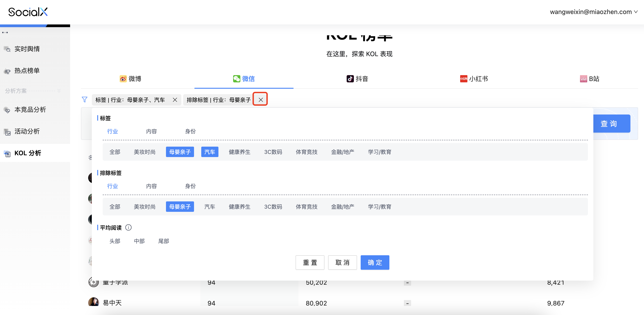Deselect 母婴亲子 in 排除标签 options
Image resolution: width=644 pixels, height=315 pixels.
pyautogui.click(x=180, y=207)
